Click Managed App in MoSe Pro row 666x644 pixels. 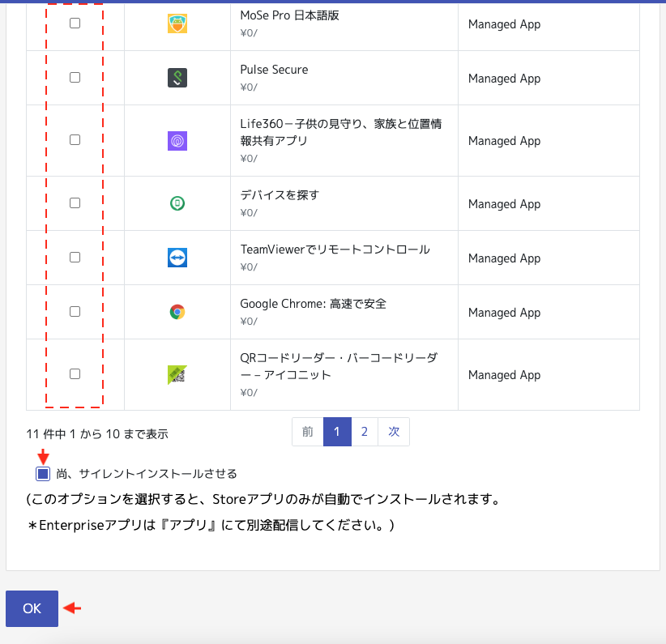click(504, 24)
